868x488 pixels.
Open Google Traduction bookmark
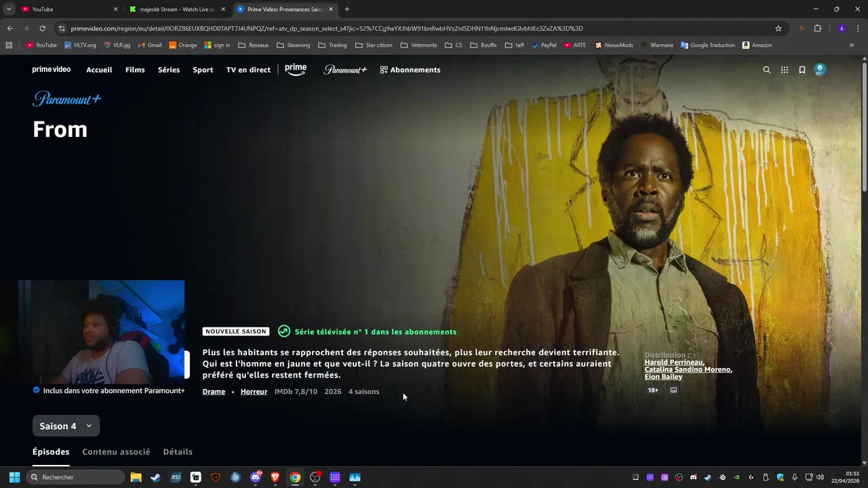coord(707,45)
